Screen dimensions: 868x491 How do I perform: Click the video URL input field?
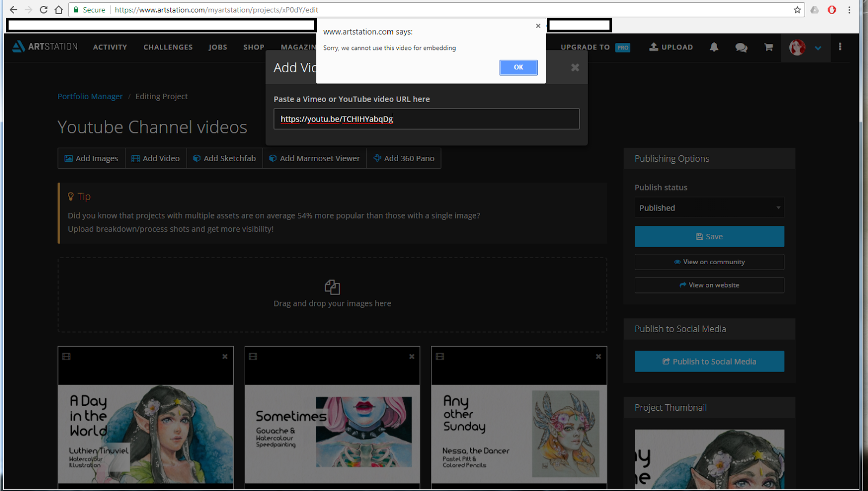[x=426, y=119]
